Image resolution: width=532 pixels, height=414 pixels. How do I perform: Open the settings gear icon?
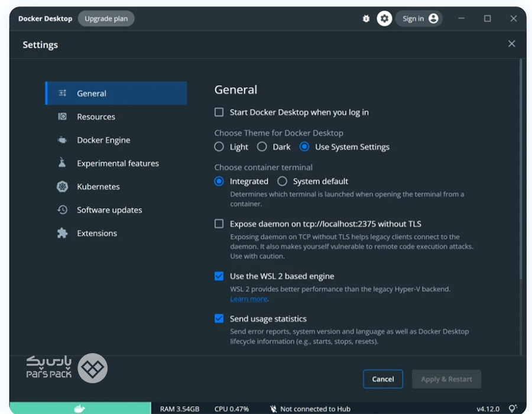(385, 19)
